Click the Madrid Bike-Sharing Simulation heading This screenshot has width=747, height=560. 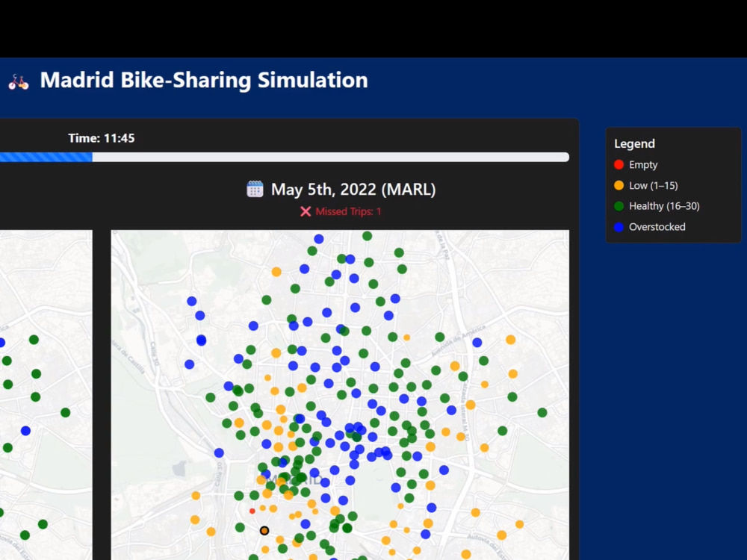click(x=204, y=80)
